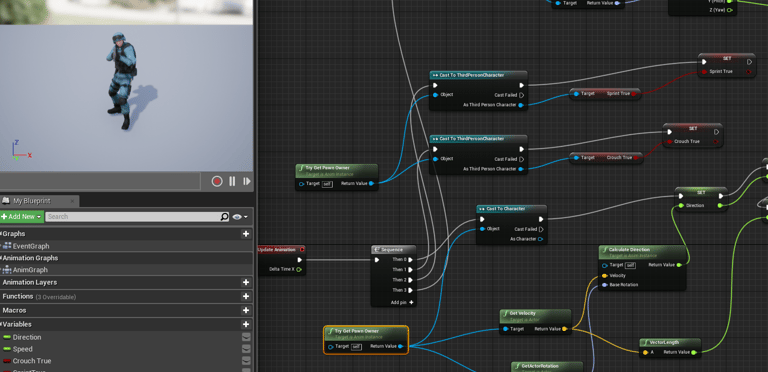Click the Then 0 exec pin
The width and height of the screenshot is (768, 372).
[410, 259]
